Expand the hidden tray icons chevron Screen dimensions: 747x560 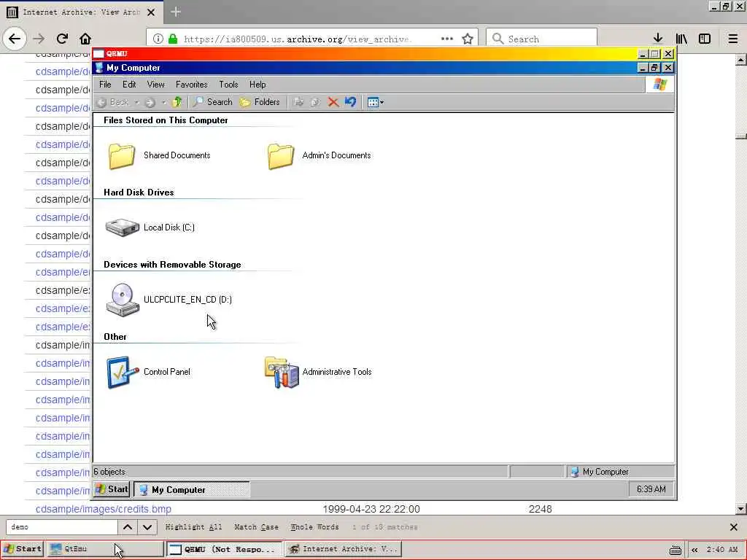click(x=694, y=550)
